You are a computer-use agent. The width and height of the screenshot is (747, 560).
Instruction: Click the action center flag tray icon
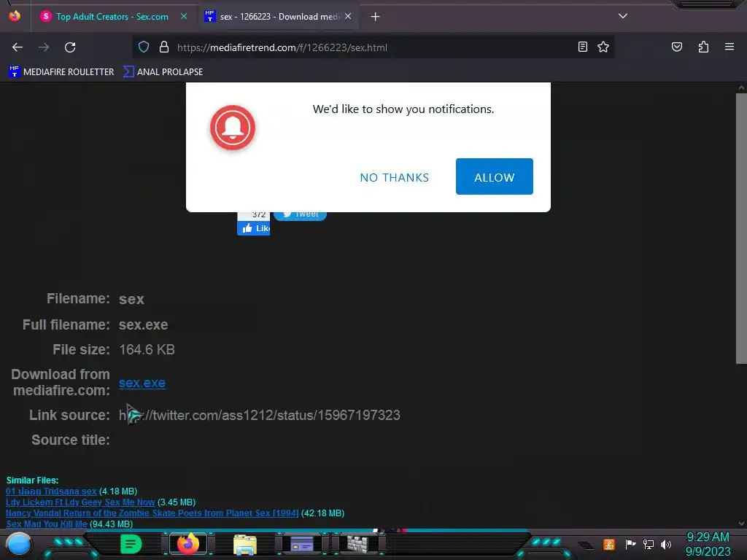[630, 544]
